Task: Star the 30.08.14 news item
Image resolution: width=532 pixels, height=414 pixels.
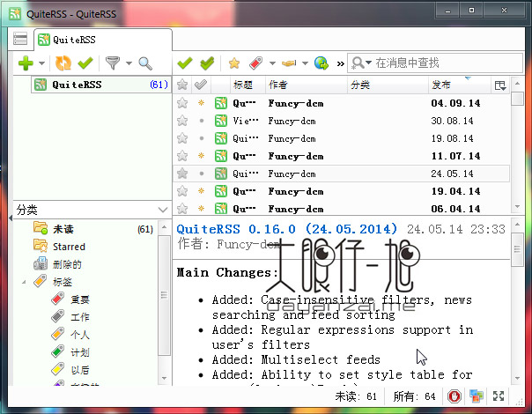Action: coord(182,121)
